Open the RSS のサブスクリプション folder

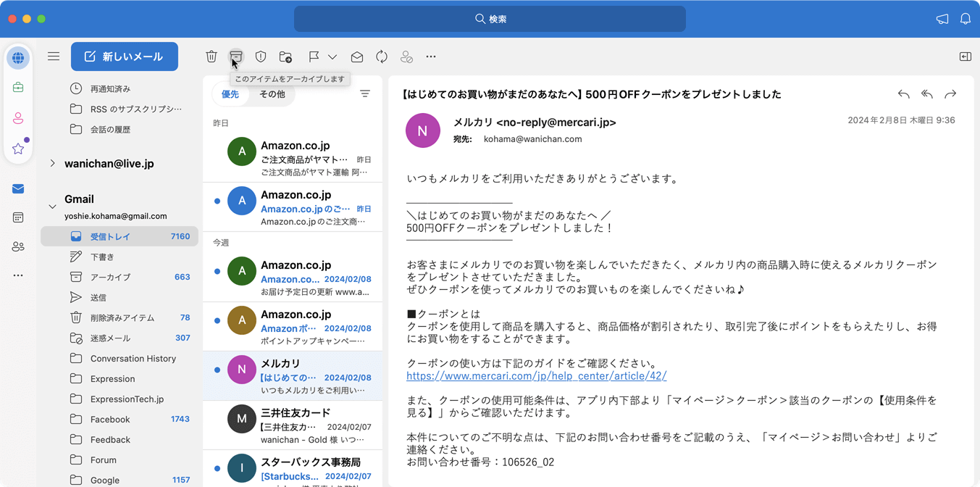tap(120, 109)
